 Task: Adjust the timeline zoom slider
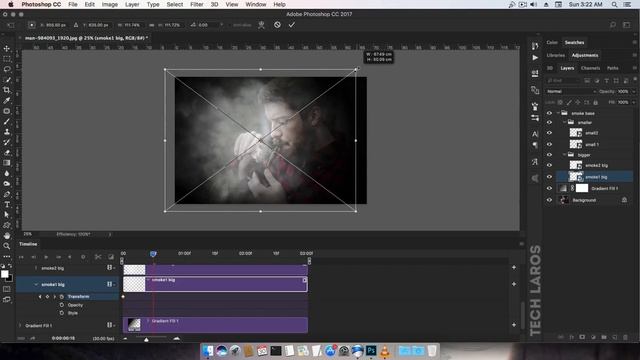146,339
